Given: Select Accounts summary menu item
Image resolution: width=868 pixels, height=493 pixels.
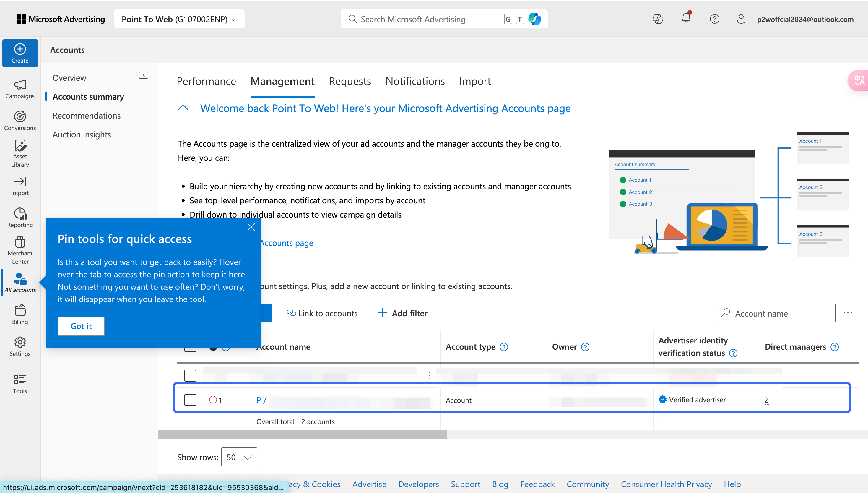Looking at the screenshot, I should tap(88, 97).
